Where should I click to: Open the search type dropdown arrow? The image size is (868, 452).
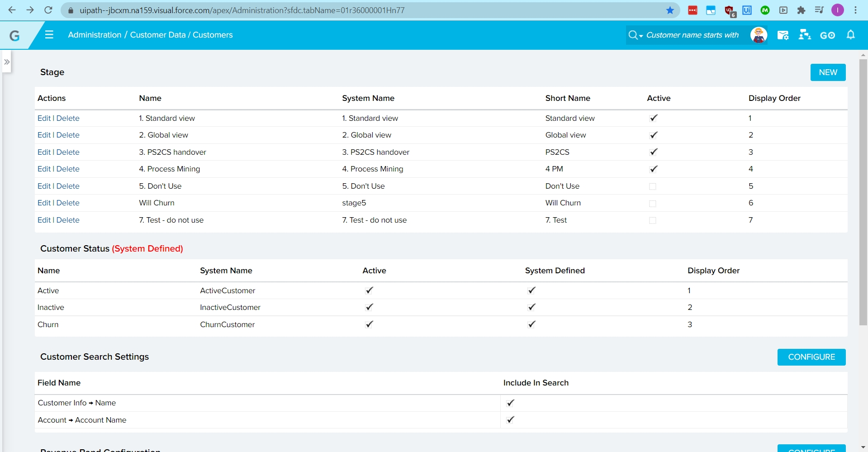point(641,36)
